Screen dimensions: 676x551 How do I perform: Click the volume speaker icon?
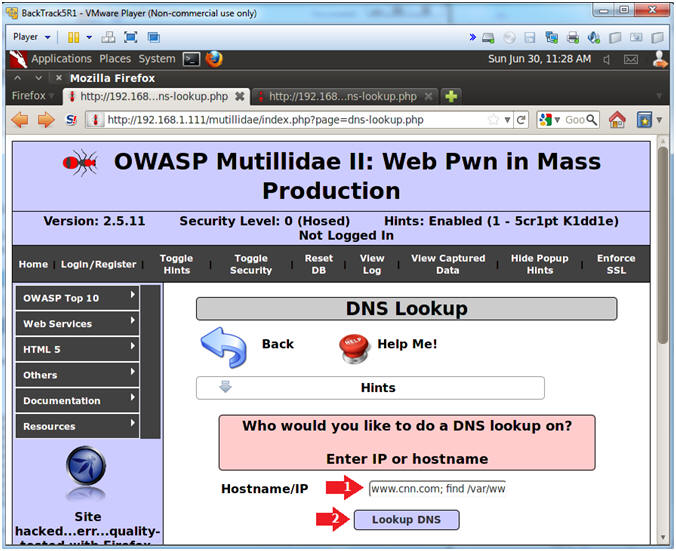coord(607,59)
